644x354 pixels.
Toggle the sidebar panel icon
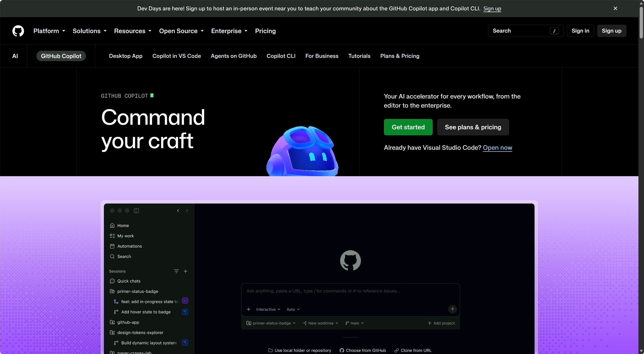click(x=136, y=211)
